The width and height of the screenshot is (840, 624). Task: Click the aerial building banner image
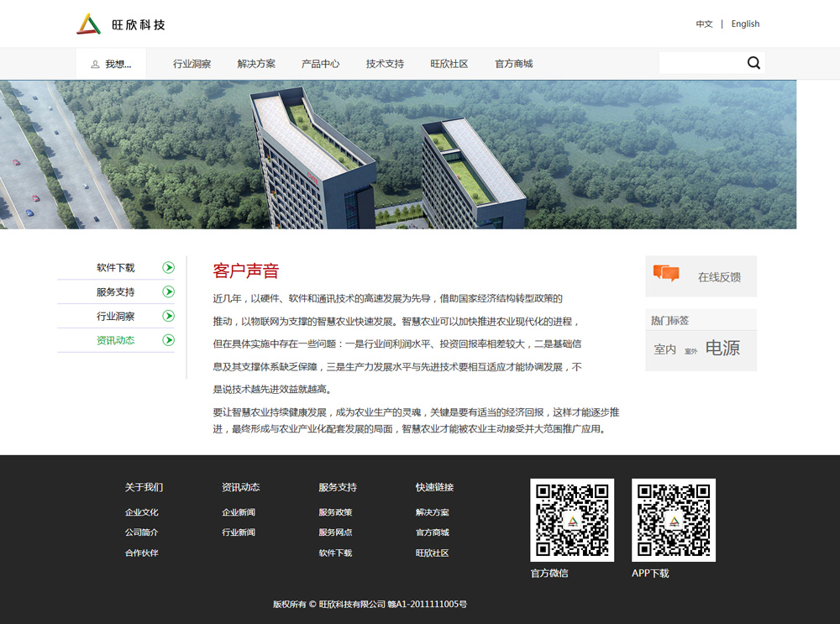(398, 155)
